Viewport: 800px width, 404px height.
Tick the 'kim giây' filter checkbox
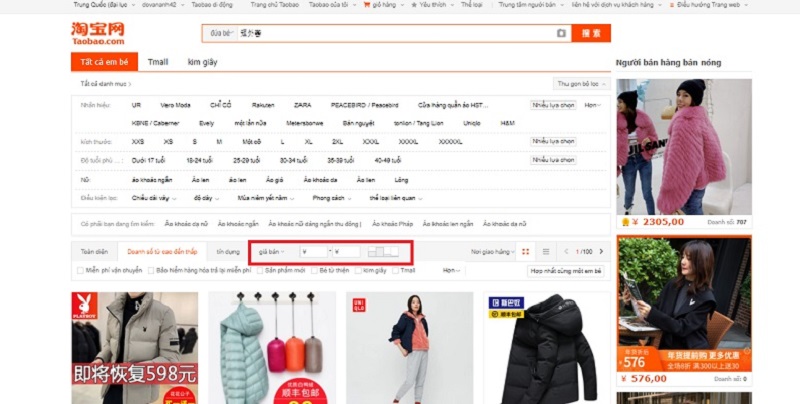(x=358, y=270)
